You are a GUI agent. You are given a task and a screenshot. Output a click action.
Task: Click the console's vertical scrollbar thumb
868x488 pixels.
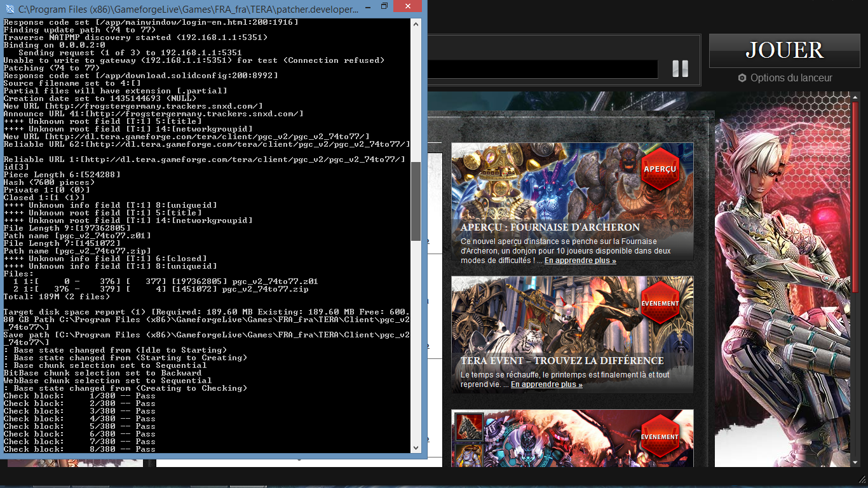[416, 201]
